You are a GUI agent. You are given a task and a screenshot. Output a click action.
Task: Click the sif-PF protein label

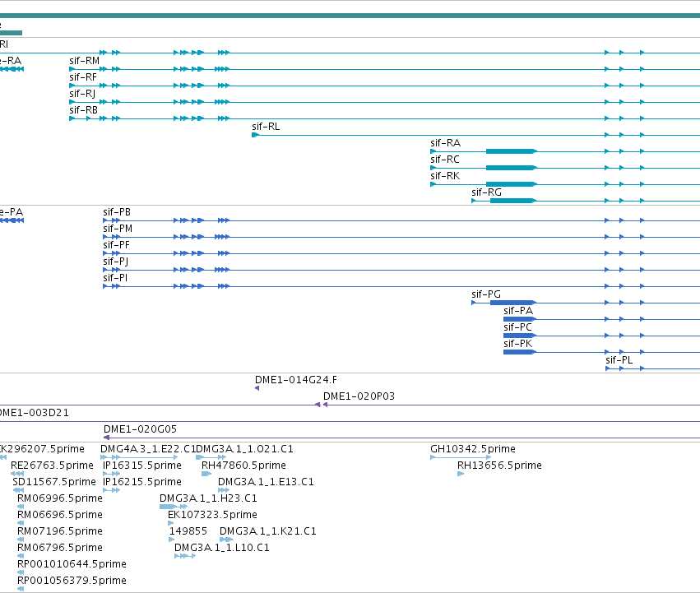(x=117, y=245)
